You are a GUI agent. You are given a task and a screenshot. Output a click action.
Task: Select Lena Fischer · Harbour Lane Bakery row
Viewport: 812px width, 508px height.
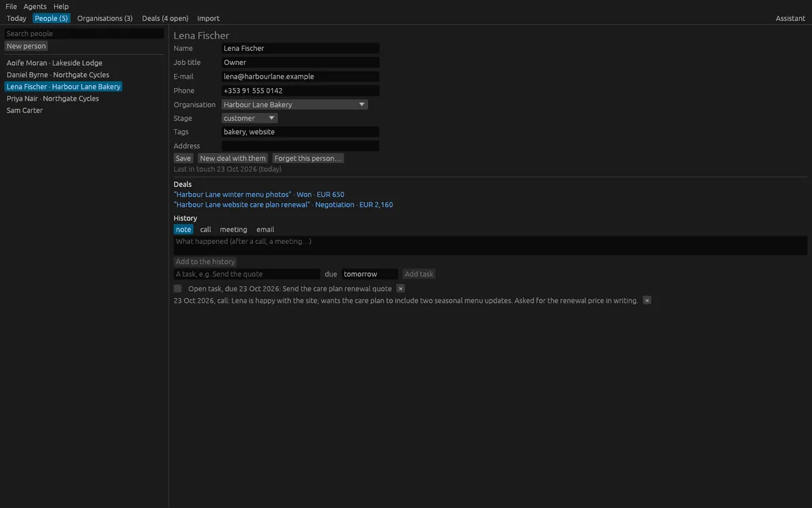click(64, 87)
